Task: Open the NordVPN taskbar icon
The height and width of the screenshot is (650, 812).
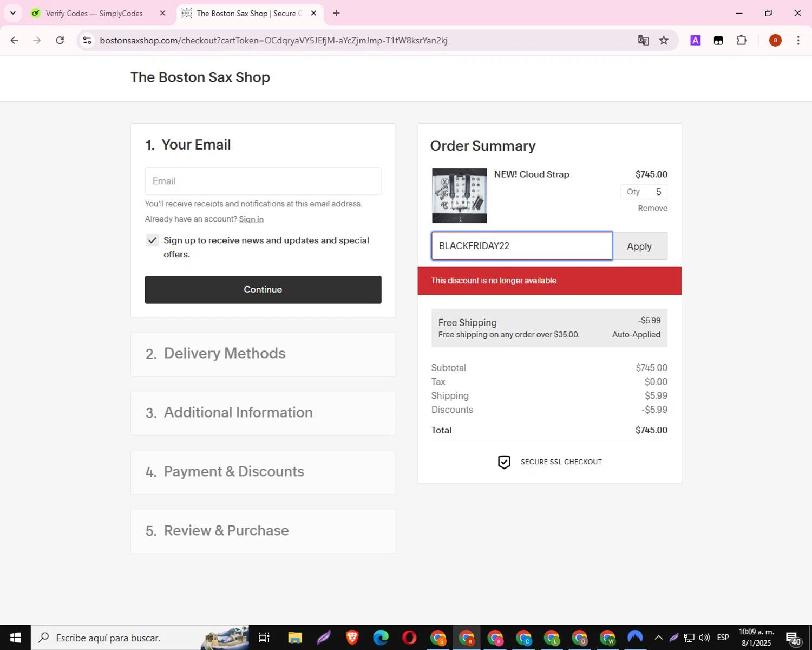Action: tap(635, 638)
